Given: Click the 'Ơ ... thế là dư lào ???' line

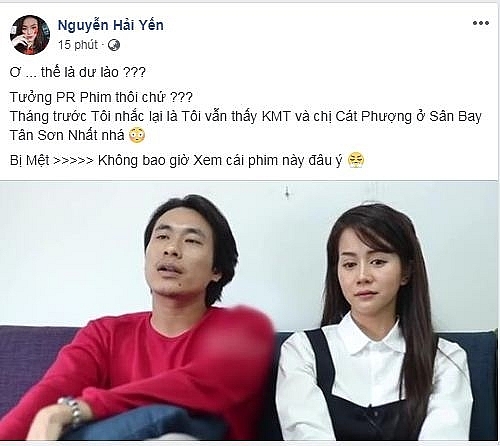Looking at the screenshot, I should pos(78,72).
